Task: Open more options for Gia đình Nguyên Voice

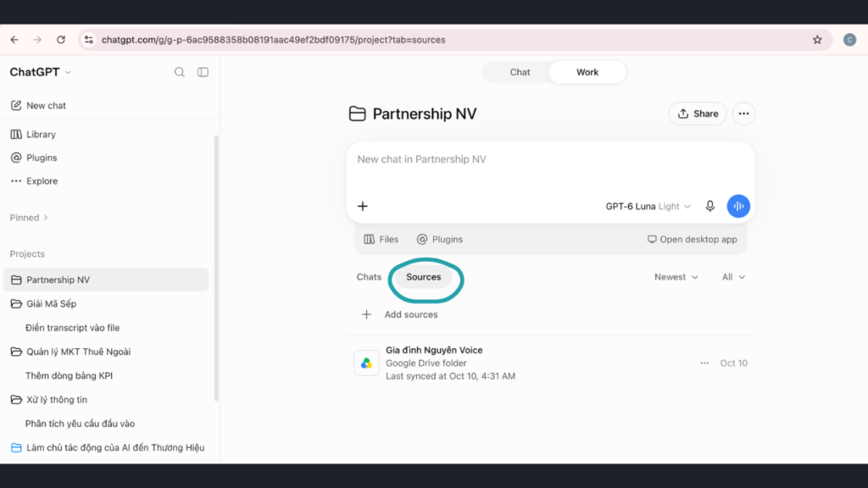Action: (x=704, y=363)
